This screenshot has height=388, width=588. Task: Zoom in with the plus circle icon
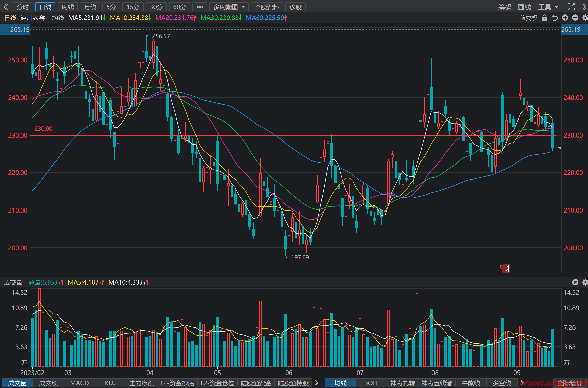[565, 18]
